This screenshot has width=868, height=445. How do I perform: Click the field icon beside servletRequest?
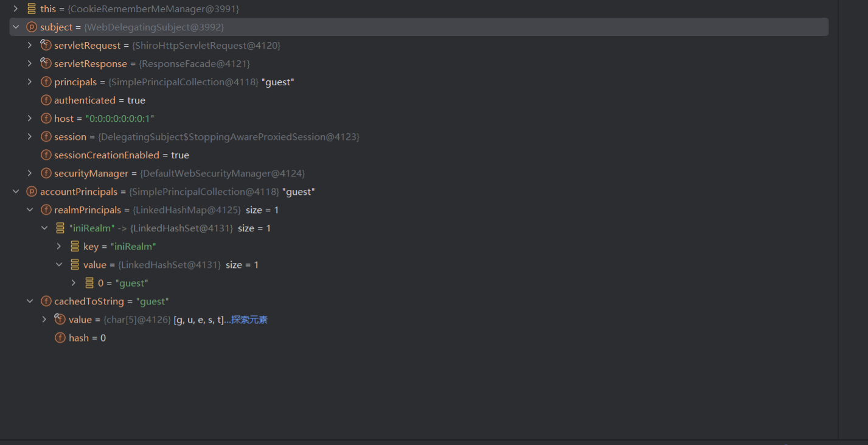(x=46, y=45)
